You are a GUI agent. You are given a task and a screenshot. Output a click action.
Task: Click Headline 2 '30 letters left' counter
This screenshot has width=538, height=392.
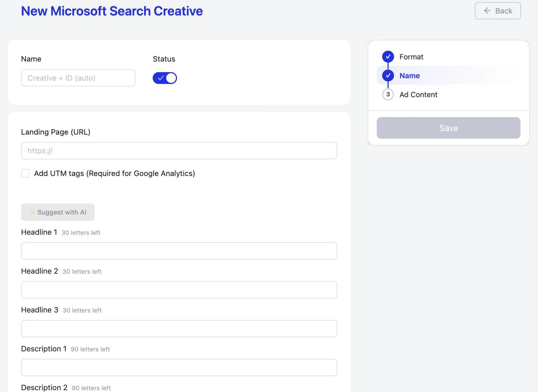point(82,272)
